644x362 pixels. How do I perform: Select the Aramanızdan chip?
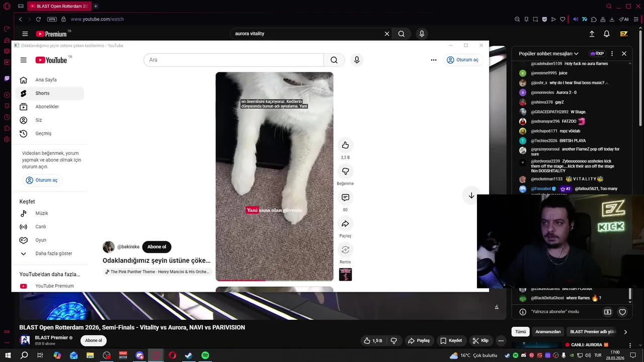tap(548, 332)
